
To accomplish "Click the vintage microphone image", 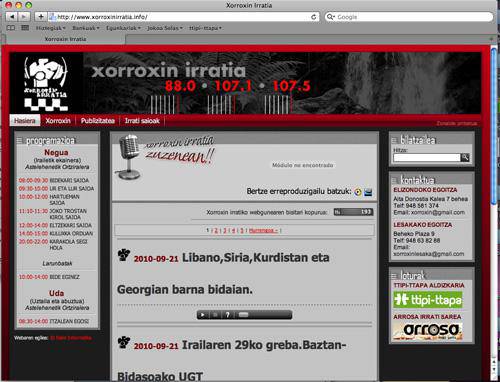I will tap(129, 157).
